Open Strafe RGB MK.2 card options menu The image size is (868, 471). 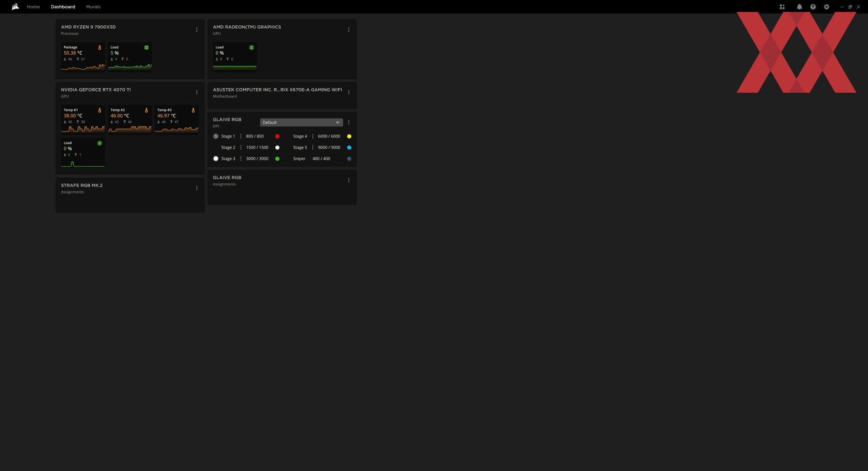click(197, 188)
